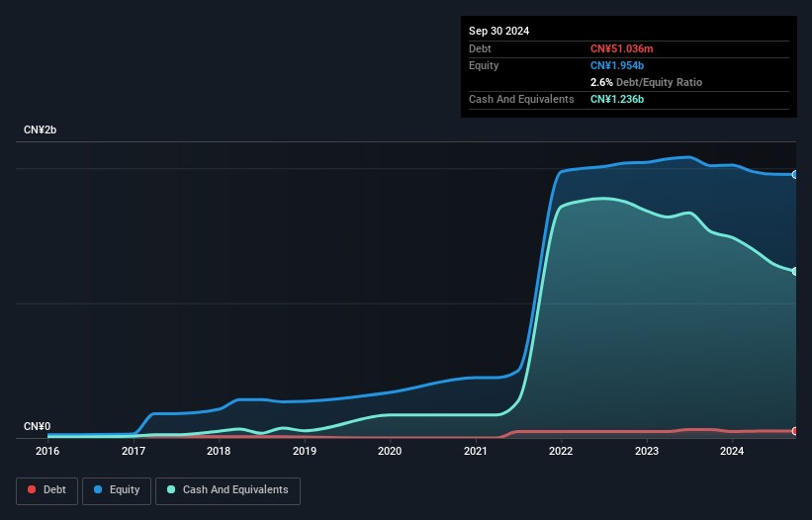Click the tooltip Equity row label
The image size is (812, 520).
point(484,65)
